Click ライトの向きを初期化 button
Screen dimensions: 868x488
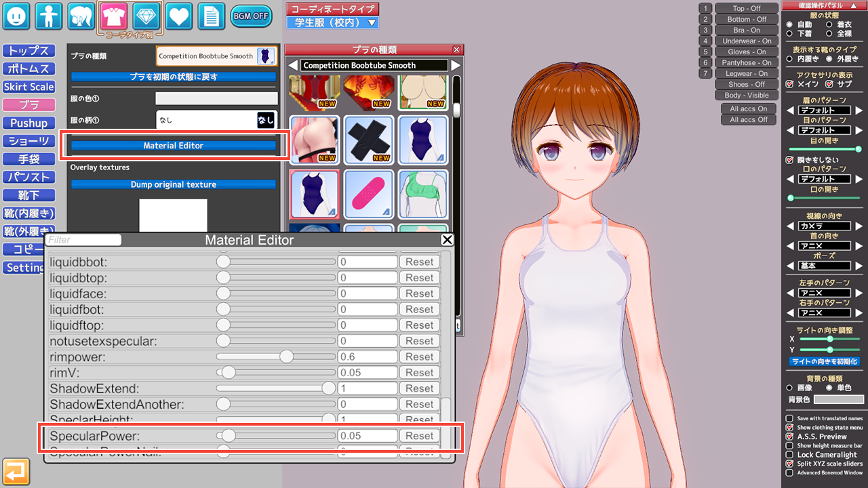(x=825, y=361)
